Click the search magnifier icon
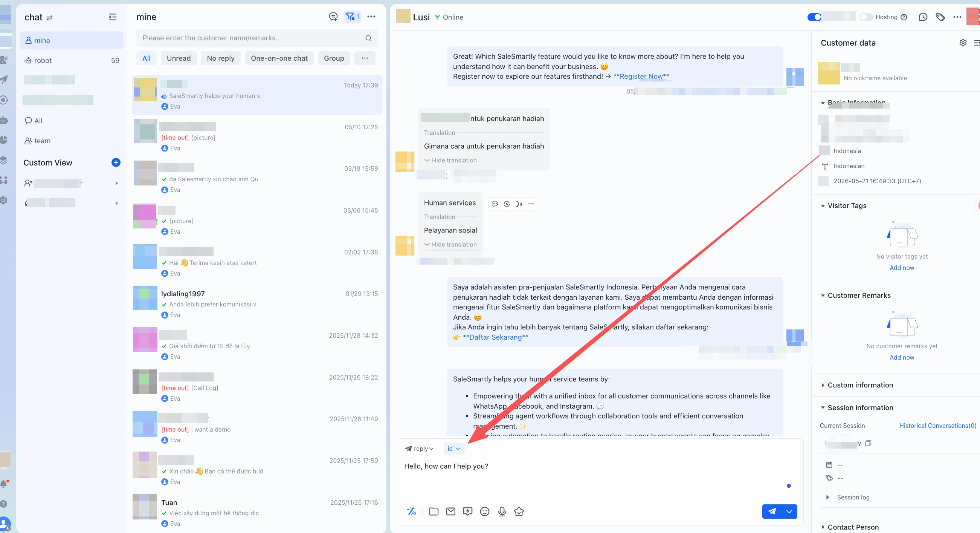This screenshot has width=980, height=533. tap(368, 38)
